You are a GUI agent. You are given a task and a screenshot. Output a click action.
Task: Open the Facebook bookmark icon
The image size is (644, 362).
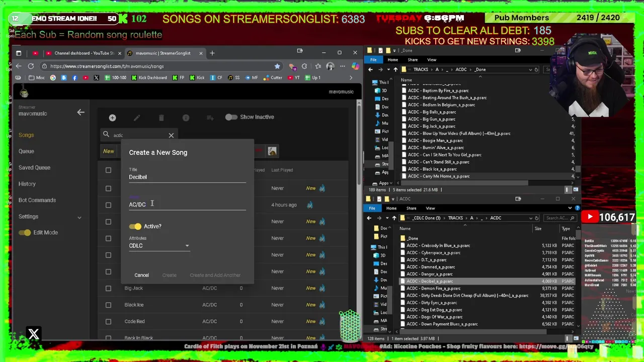coord(74,78)
